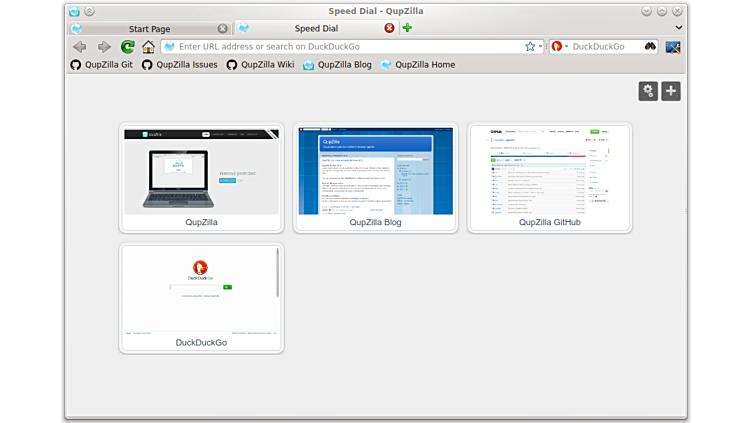Switch to the Start Page tab

pyautogui.click(x=148, y=29)
